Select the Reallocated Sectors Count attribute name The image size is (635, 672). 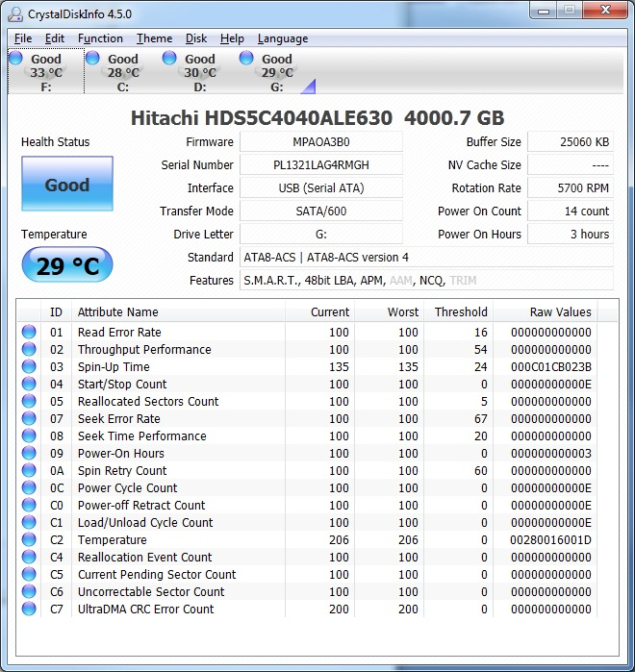pyautogui.click(x=148, y=401)
